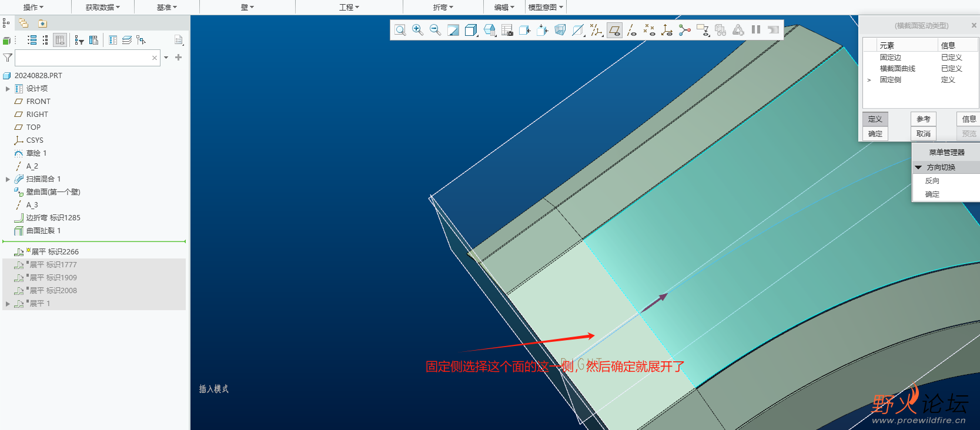Viewport: 980px width, 430px height.
Task: Open the display style cube icon
Action: pos(471,30)
